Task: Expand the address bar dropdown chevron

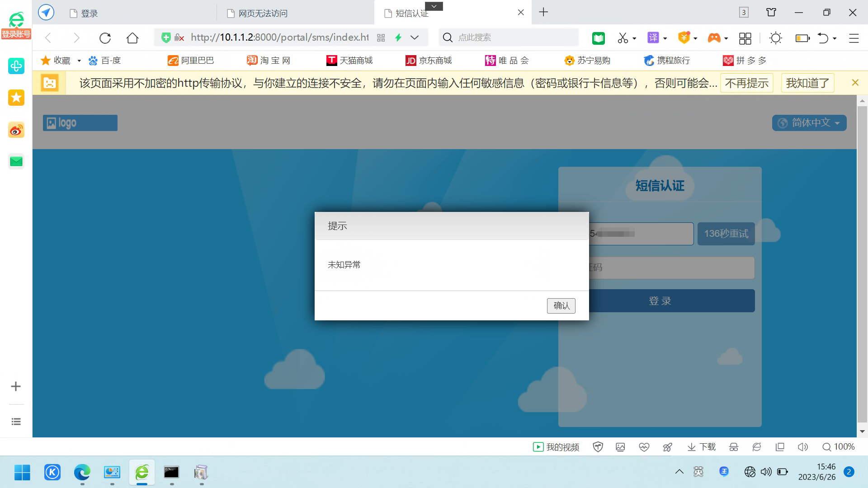Action: (x=415, y=38)
